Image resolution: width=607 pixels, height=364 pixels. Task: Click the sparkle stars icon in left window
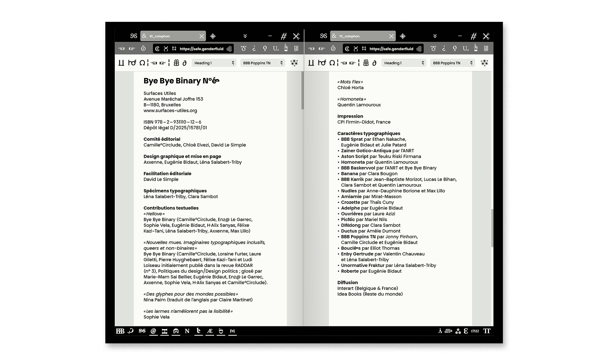pyautogui.click(x=294, y=63)
